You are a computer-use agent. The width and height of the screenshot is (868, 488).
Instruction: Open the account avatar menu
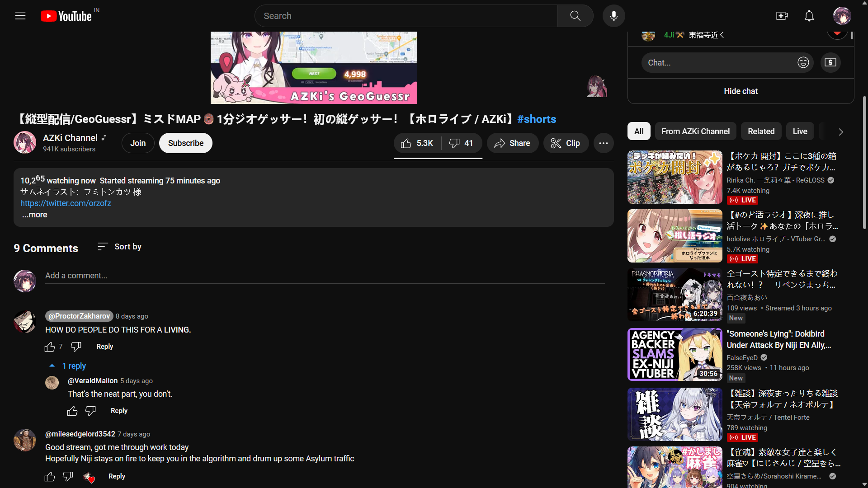click(x=842, y=16)
